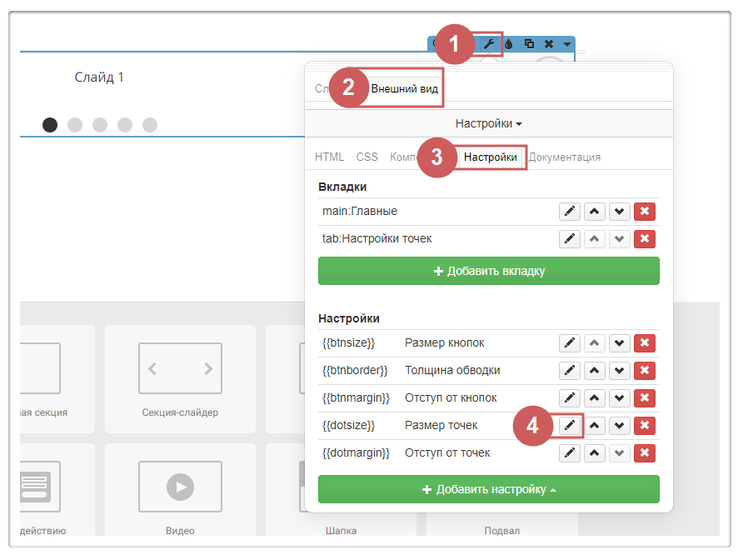Open the Документация tab
The width and height of the screenshot is (743, 560).
pos(564,157)
